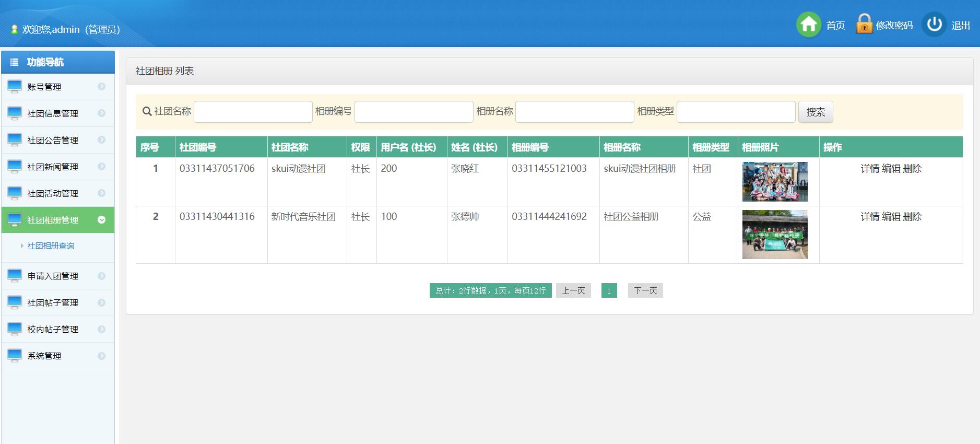Screen dimensions: 980x444
Task: Click the name 张德帅
Action: 465,217
